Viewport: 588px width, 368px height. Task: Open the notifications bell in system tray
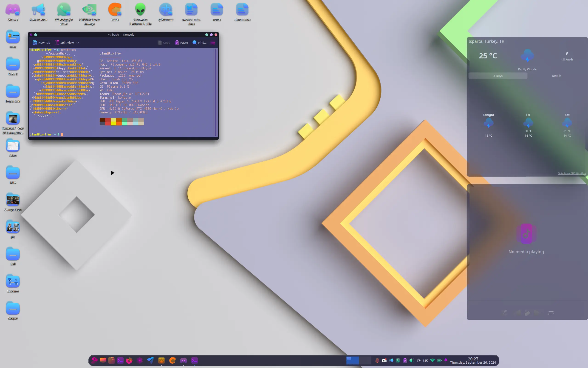377,360
